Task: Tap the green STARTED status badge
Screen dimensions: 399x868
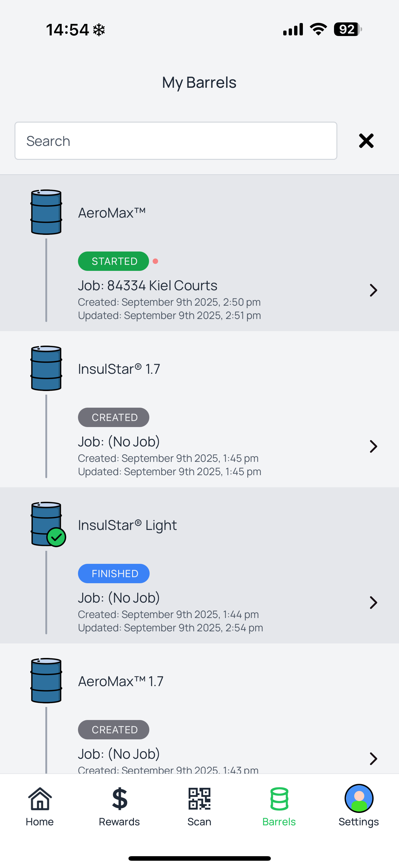Action: pos(113,261)
